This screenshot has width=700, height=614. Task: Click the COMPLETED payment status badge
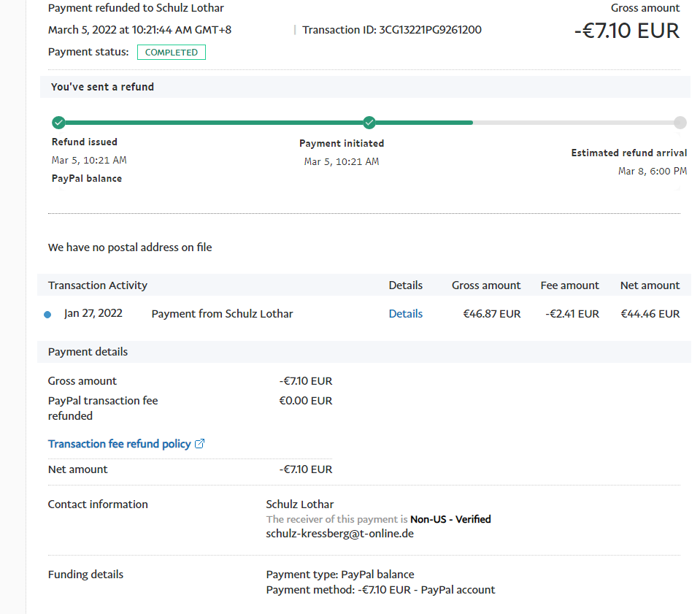pos(171,53)
